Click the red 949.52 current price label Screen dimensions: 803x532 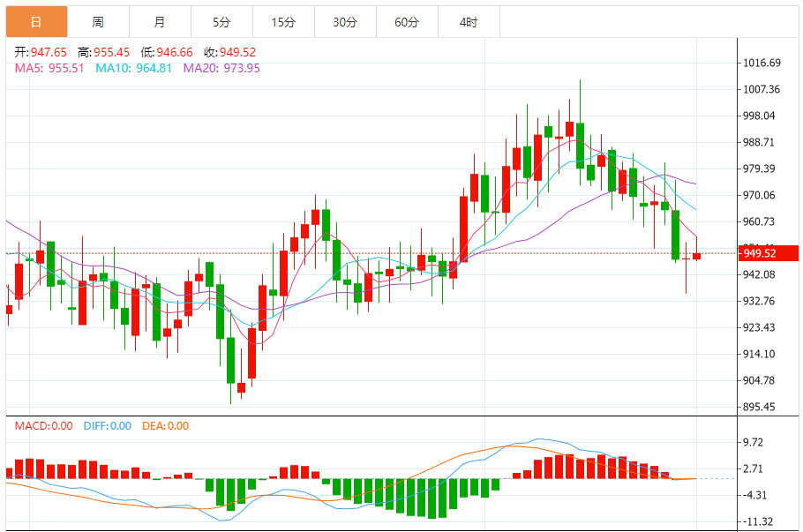pos(769,253)
